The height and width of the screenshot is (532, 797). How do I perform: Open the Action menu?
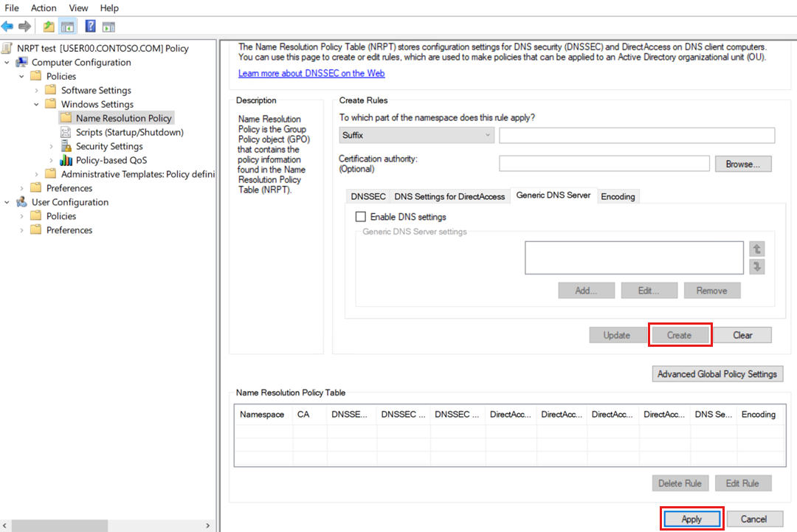(x=44, y=7)
